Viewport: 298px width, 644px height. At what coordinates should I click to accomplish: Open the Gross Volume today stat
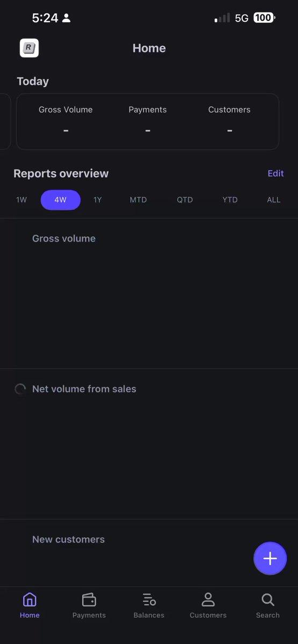click(x=66, y=120)
